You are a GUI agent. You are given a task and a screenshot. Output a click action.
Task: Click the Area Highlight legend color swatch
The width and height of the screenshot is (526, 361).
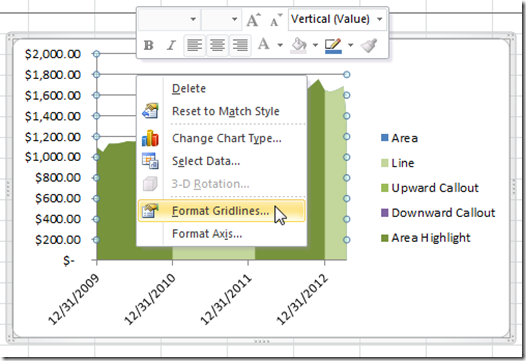(x=384, y=238)
